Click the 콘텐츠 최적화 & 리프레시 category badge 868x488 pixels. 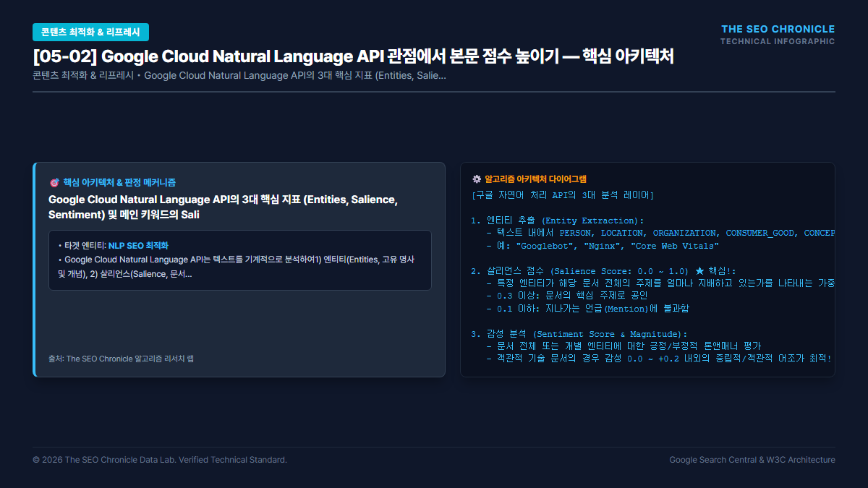click(90, 32)
